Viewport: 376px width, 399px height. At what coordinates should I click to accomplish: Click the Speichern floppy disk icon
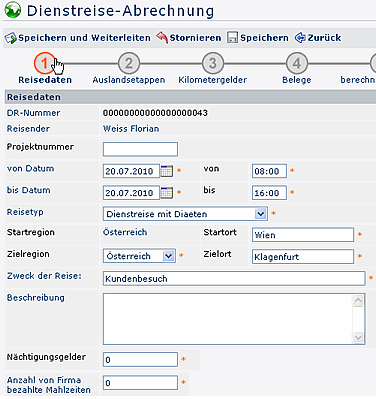232,38
